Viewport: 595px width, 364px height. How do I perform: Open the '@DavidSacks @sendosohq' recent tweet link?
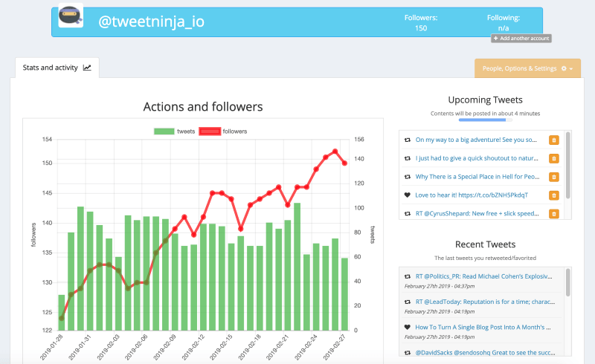pyautogui.click(x=483, y=352)
